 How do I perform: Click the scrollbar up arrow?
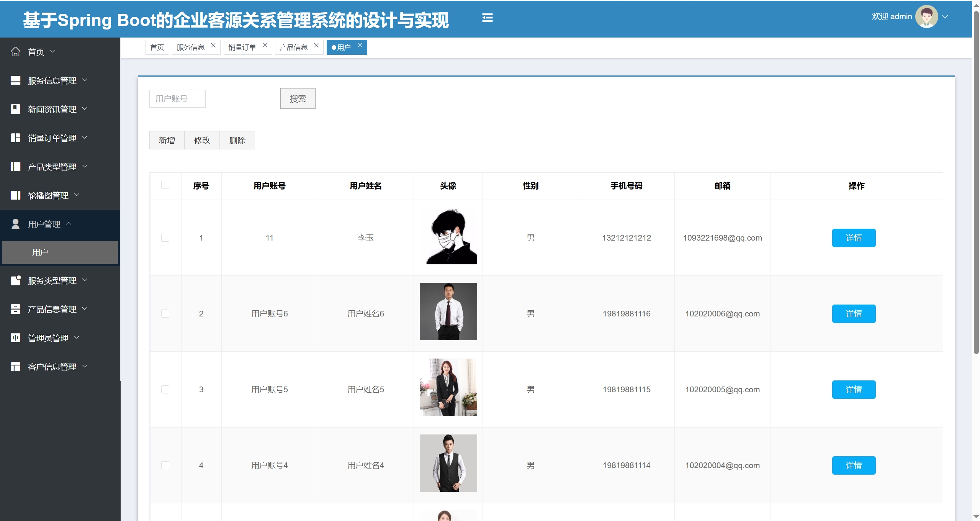(976, 5)
